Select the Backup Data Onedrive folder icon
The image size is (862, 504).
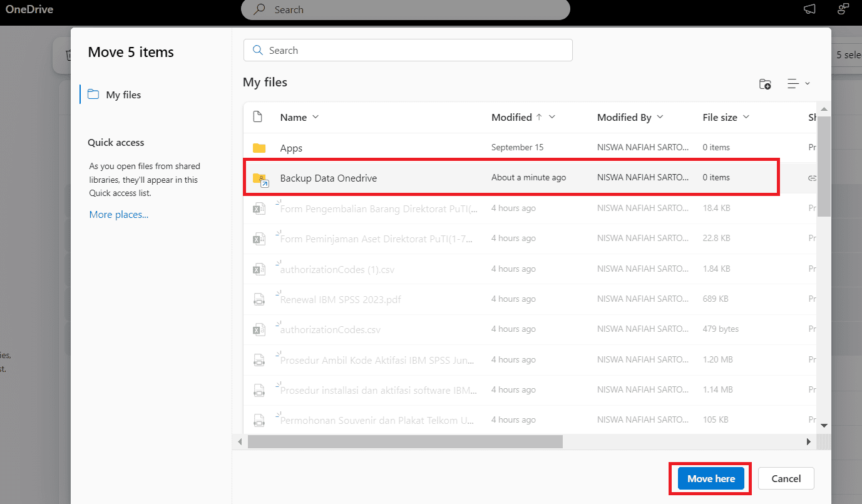click(260, 179)
